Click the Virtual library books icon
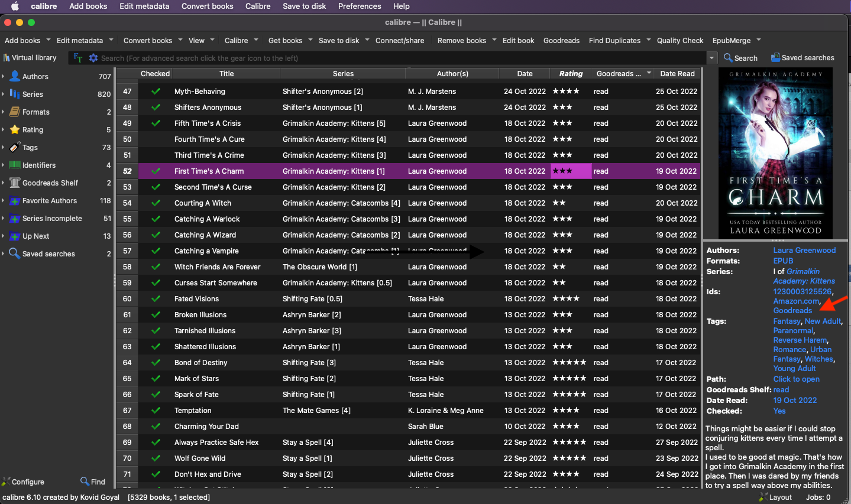Image resolution: width=851 pixels, height=504 pixels. (x=7, y=58)
